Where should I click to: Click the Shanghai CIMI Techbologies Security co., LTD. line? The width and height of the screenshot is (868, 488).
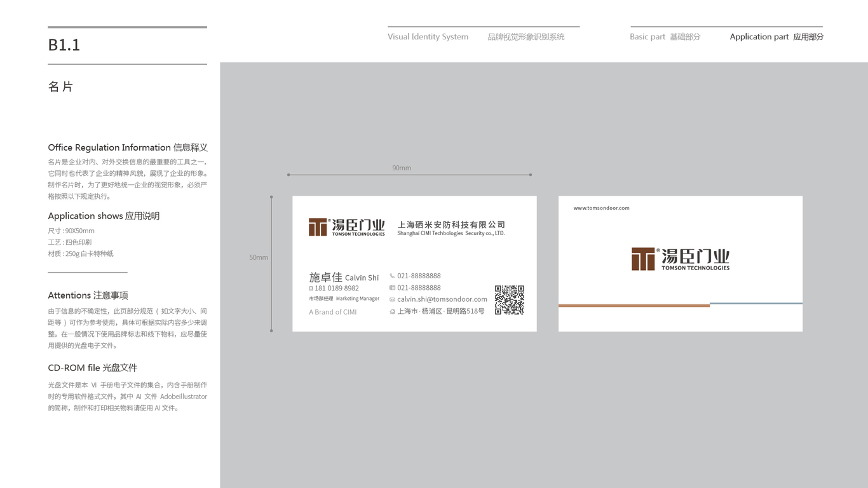click(x=451, y=233)
